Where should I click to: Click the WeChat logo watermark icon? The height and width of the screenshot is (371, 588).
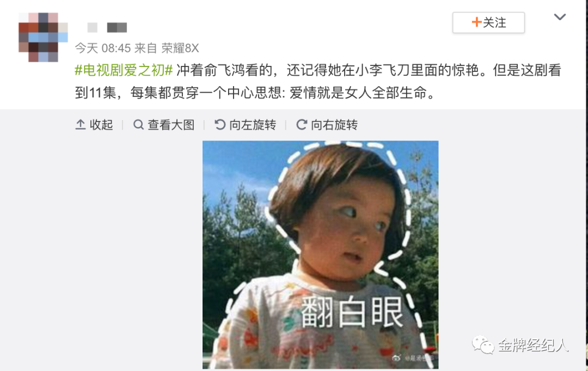pos(483,344)
